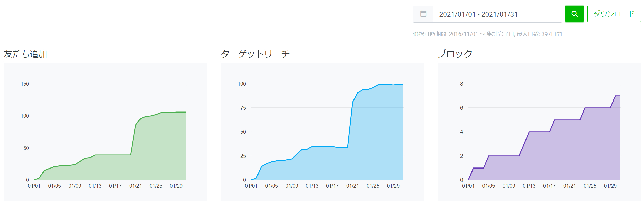Click the 01/05 x-axis label under ブロック chart
Viewport: 644px width, 202px height.
(x=488, y=186)
